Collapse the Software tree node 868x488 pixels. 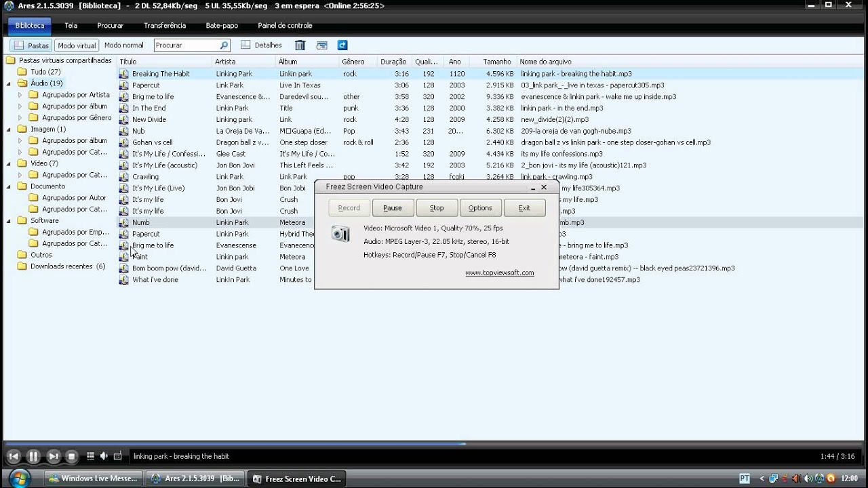[9, 221]
